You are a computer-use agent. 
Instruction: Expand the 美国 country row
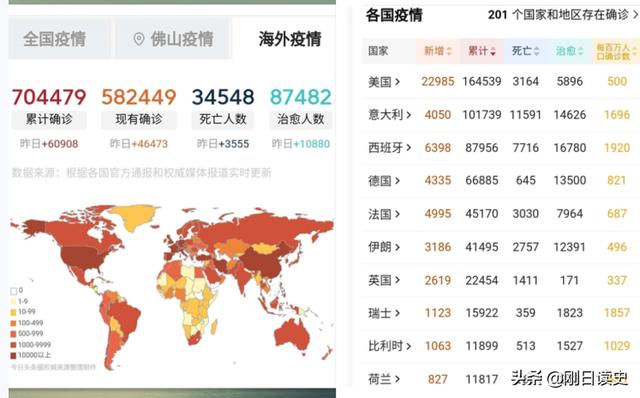pos(384,82)
